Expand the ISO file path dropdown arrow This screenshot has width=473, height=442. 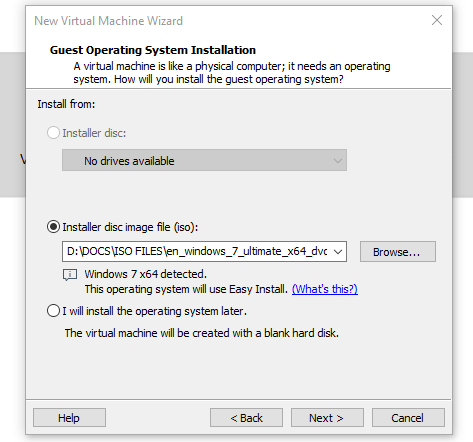pyautogui.click(x=338, y=251)
